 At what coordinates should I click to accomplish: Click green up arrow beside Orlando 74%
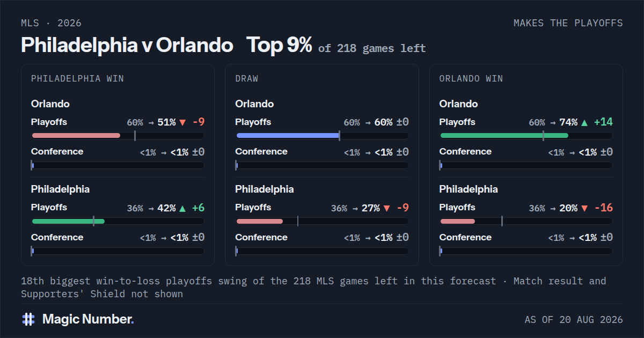tap(584, 122)
